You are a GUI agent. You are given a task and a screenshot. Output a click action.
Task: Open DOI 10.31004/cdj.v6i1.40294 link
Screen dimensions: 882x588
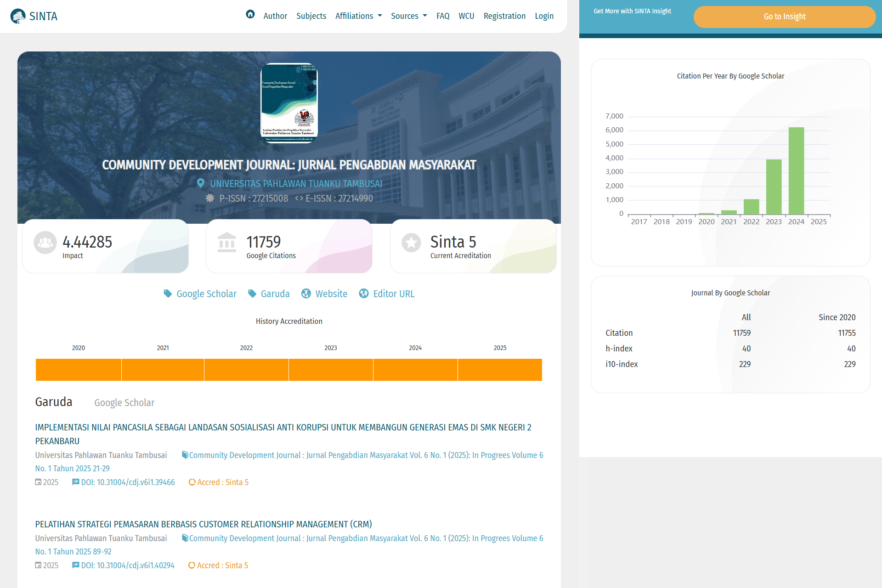coord(128,565)
